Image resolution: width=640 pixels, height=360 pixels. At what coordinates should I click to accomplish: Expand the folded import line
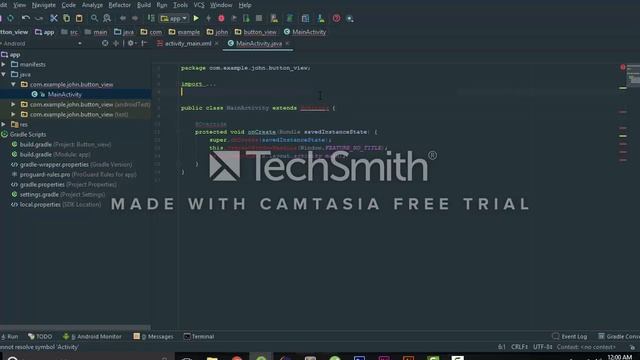pyautogui.click(x=198, y=84)
